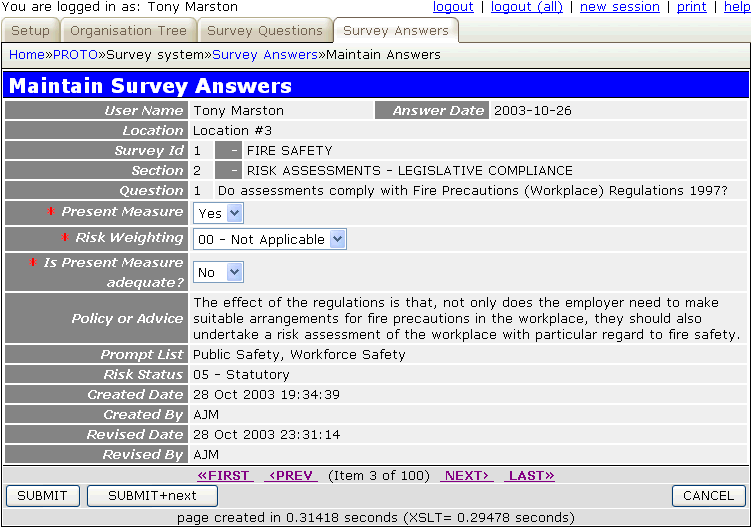Go to the LAST item link
Viewport: 752px width, 528px height.
point(531,476)
